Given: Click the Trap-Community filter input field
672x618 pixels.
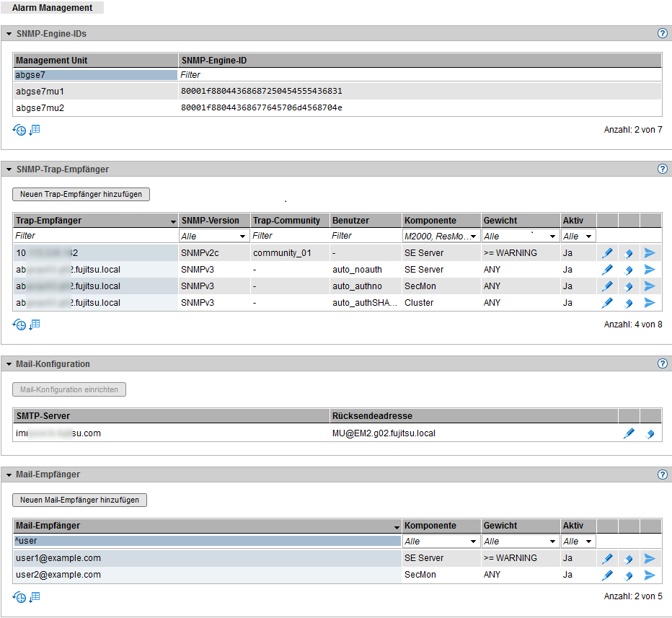Looking at the screenshot, I should pyautogui.click(x=289, y=236).
